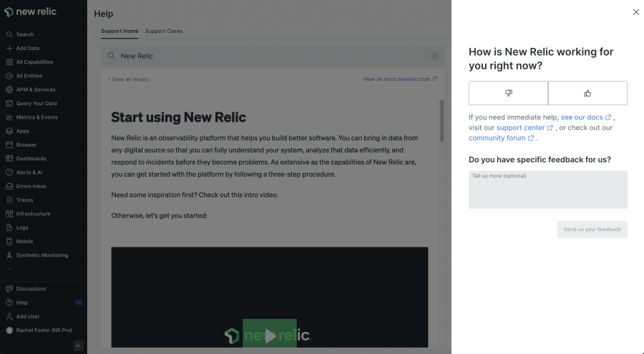
Task: Expand the sidebar's more options ellipsis
Action: point(9,270)
